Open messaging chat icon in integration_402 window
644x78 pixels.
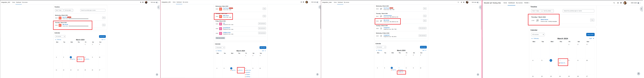coord(143,2)
